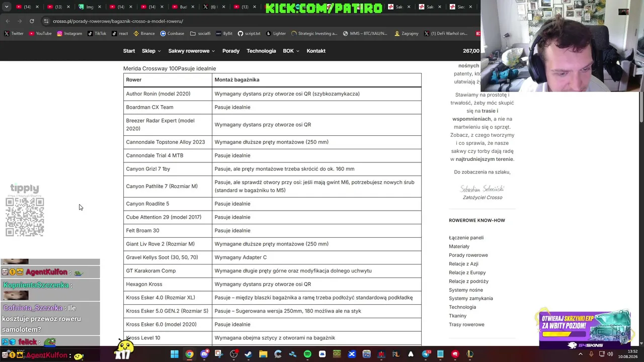Open Spotify from the taskbar
644x362 pixels.
(307, 354)
